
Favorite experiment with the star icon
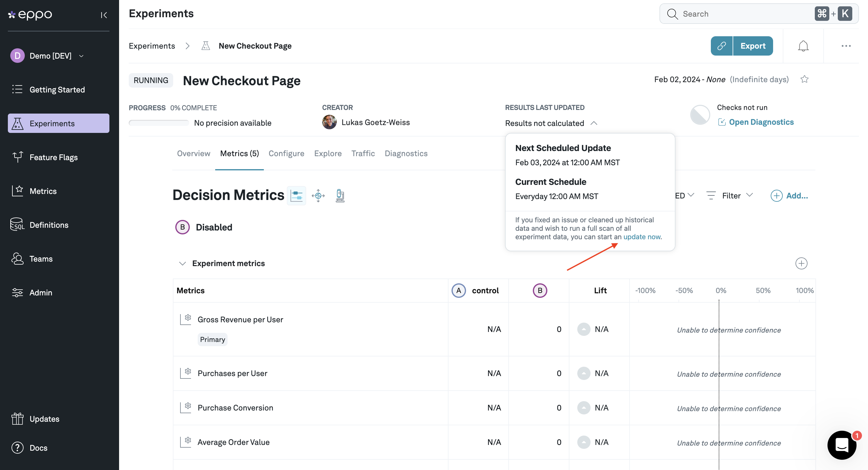click(804, 79)
